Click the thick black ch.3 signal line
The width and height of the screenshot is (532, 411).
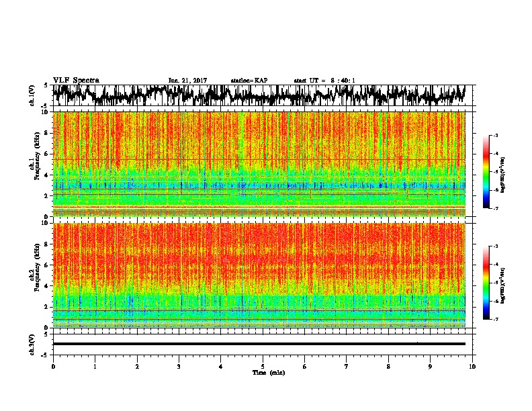point(259,344)
